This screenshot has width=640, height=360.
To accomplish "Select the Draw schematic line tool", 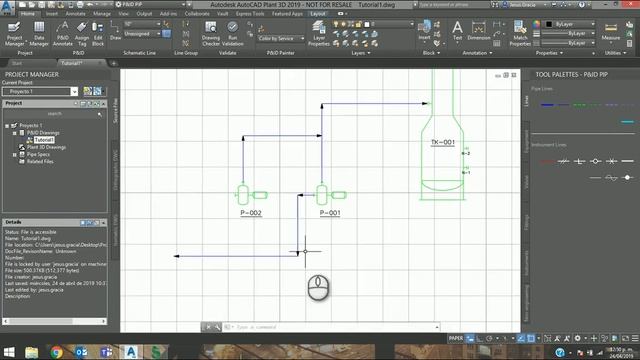I will [116, 31].
